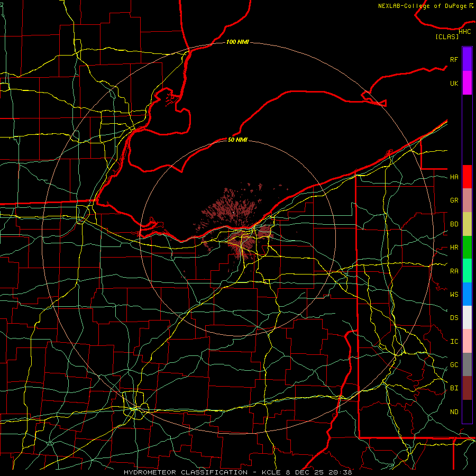Click the DS legend label

click(x=454, y=318)
